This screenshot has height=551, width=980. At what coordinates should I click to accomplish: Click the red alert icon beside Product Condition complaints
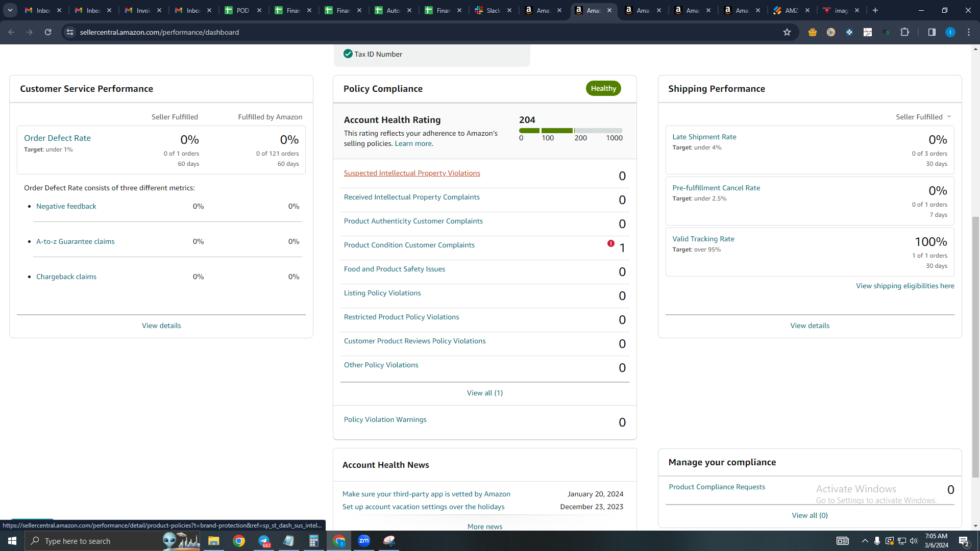pos(611,243)
